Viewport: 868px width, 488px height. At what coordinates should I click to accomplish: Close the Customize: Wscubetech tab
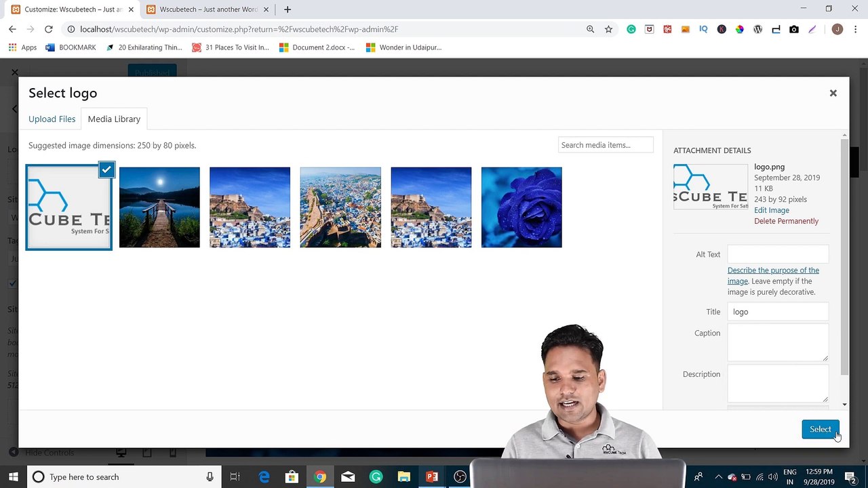click(131, 9)
